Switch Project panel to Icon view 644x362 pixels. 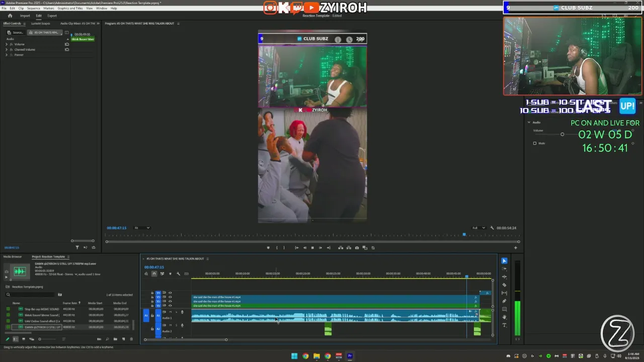[24, 339]
